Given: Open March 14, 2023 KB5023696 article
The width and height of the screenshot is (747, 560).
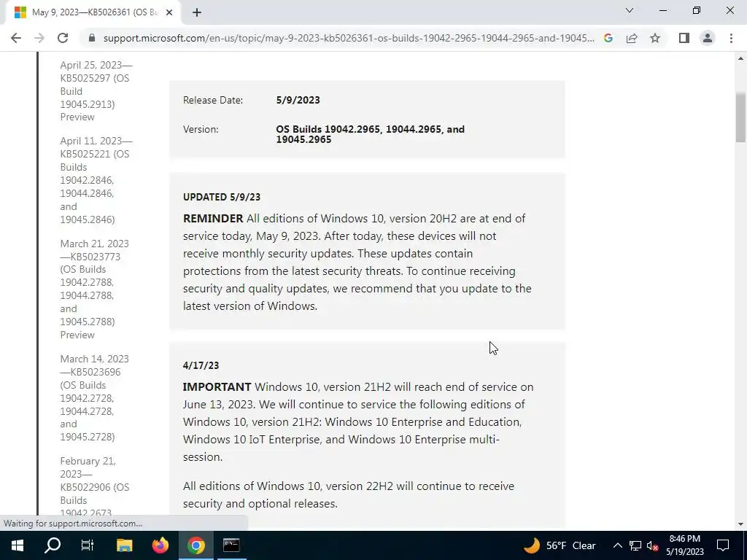Looking at the screenshot, I should pos(94,397).
